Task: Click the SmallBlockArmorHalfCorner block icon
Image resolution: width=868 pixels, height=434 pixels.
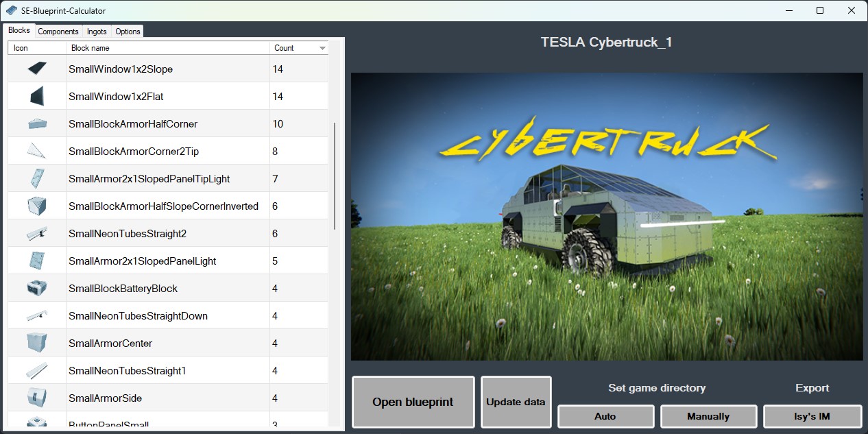Action: click(x=36, y=123)
